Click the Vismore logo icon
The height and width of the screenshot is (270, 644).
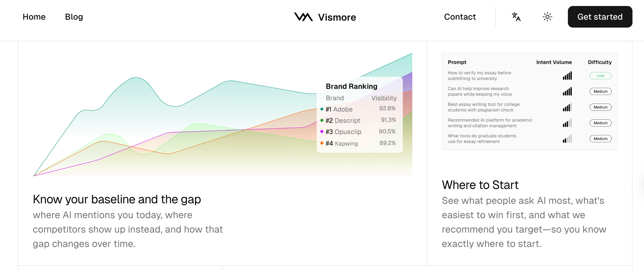[x=303, y=17]
